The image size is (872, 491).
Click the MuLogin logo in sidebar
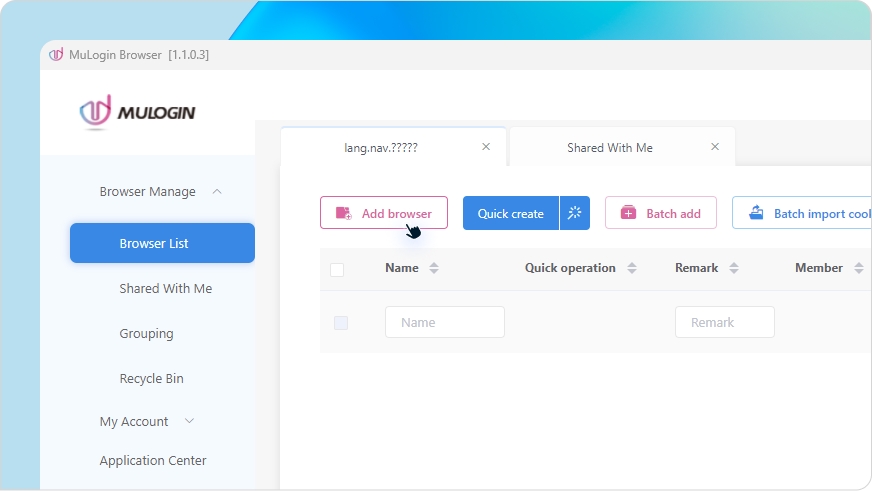click(138, 112)
